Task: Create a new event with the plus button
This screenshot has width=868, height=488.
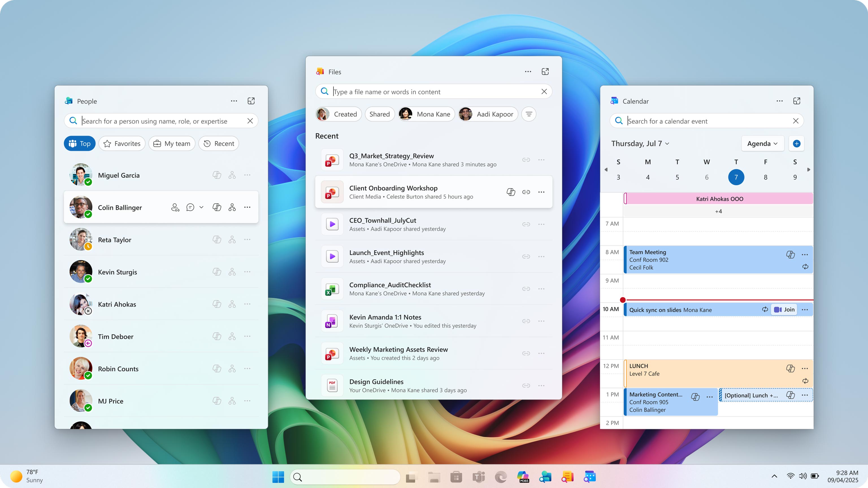Action: click(797, 143)
